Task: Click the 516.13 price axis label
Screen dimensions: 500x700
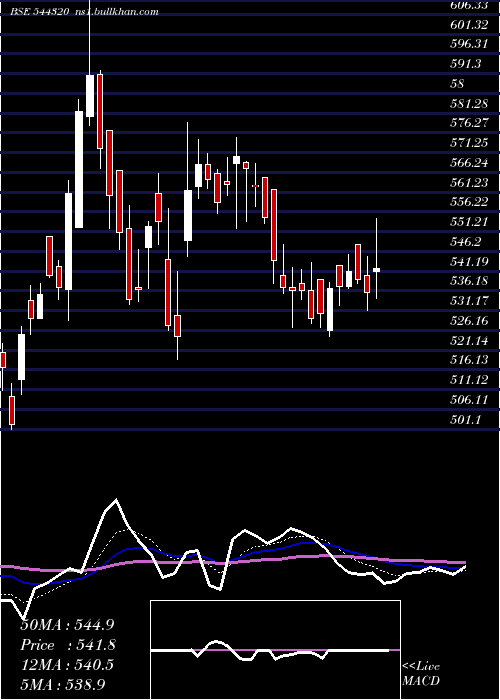Action: (469, 360)
